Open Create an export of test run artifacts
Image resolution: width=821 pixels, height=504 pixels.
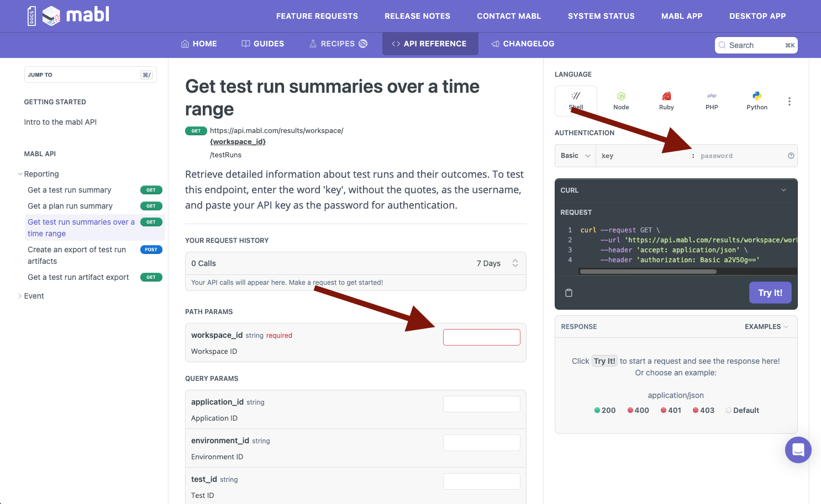click(77, 255)
